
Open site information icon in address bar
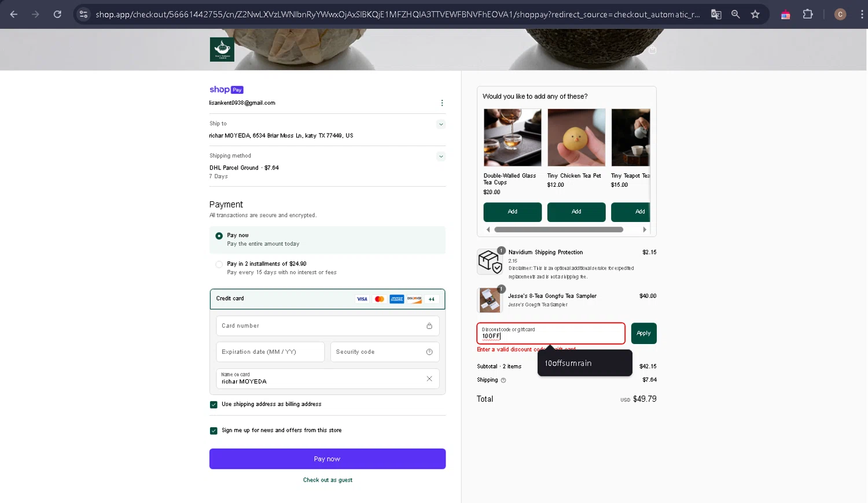(x=83, y=14)
